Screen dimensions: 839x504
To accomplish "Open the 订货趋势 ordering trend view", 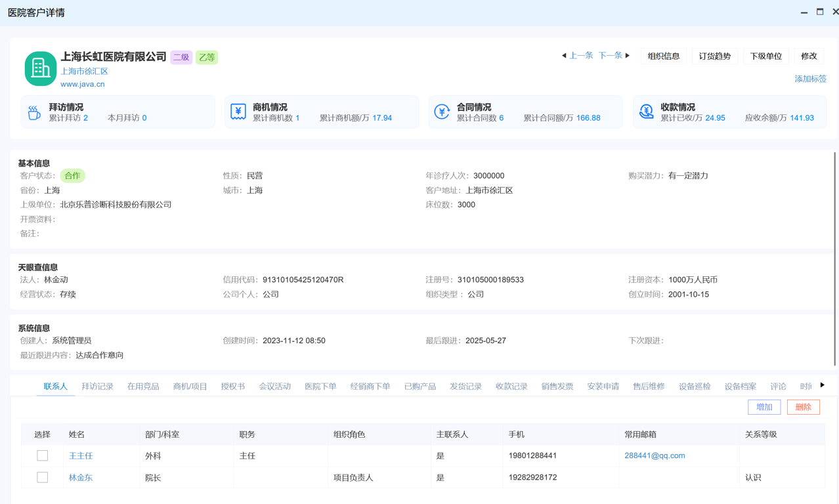I will [x=714, y=56].
